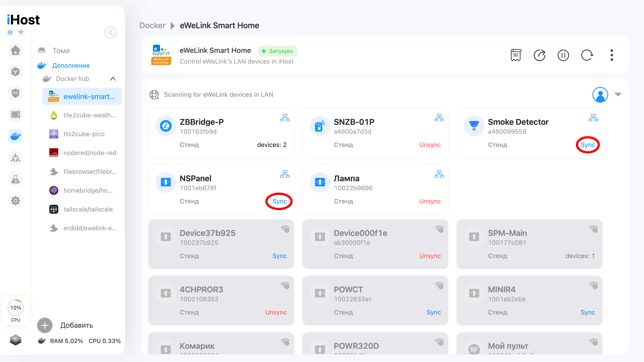Open the eWeLink Smart Home logs icon
This screenshot has height=362, width=644.
(516, 55)
